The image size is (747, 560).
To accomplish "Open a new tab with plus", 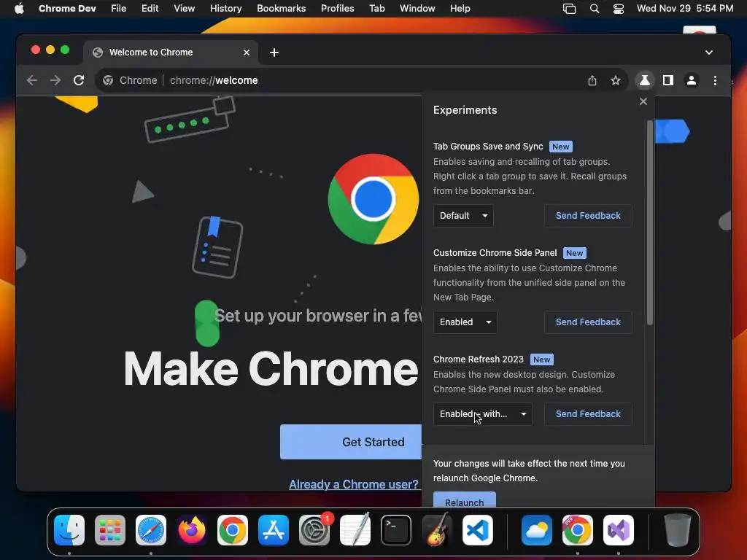I will [274, 52].
